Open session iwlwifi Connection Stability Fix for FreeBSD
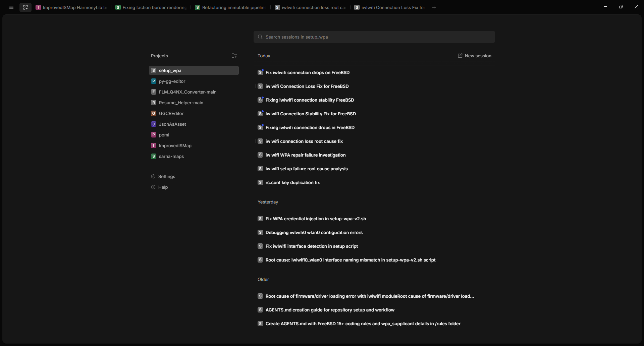644x346 pixels. [374, 114]
